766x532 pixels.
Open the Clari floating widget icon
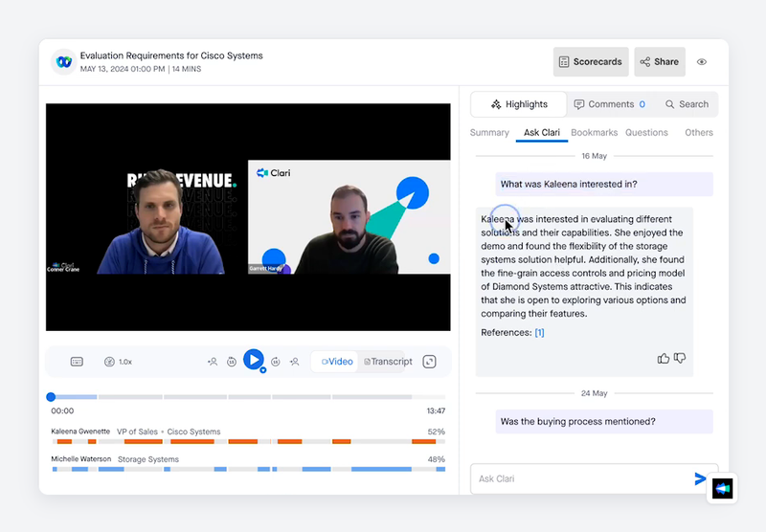click(722, 489)
